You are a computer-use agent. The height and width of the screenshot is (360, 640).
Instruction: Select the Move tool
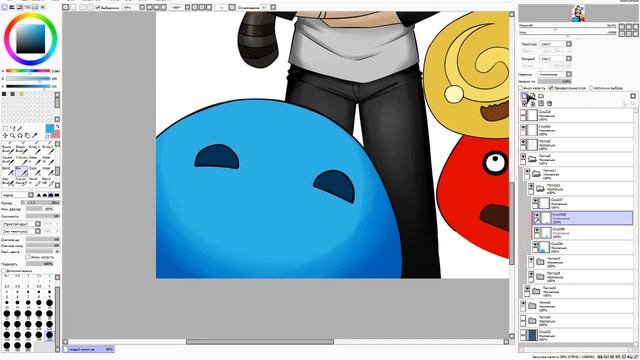click(5, 136)
